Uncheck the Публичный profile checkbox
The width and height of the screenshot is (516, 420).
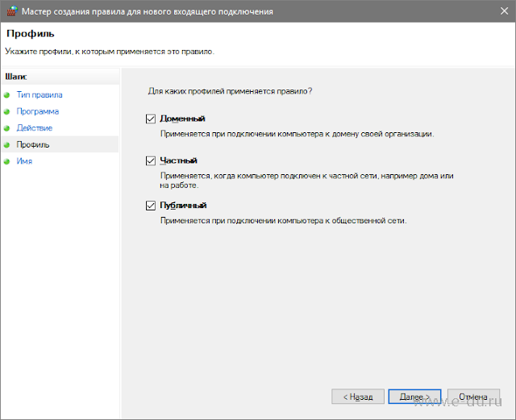(x=150, y=206)
